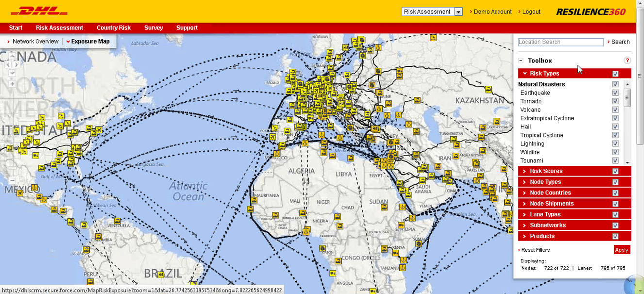Toggle the Extratropical Cyclone checkbox
The width and height of the screenshot is (644, 294).
[615, 118]
